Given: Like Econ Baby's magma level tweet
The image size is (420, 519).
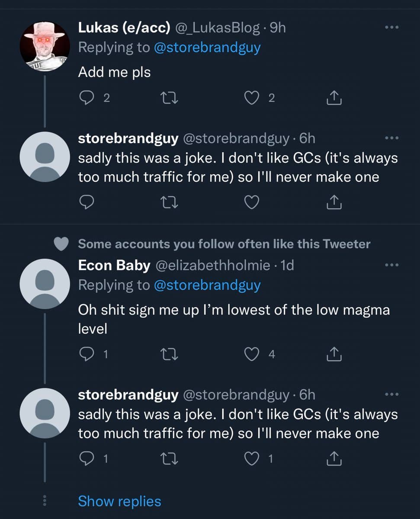Looking at the screenshot, I should (x=251, y=355).
